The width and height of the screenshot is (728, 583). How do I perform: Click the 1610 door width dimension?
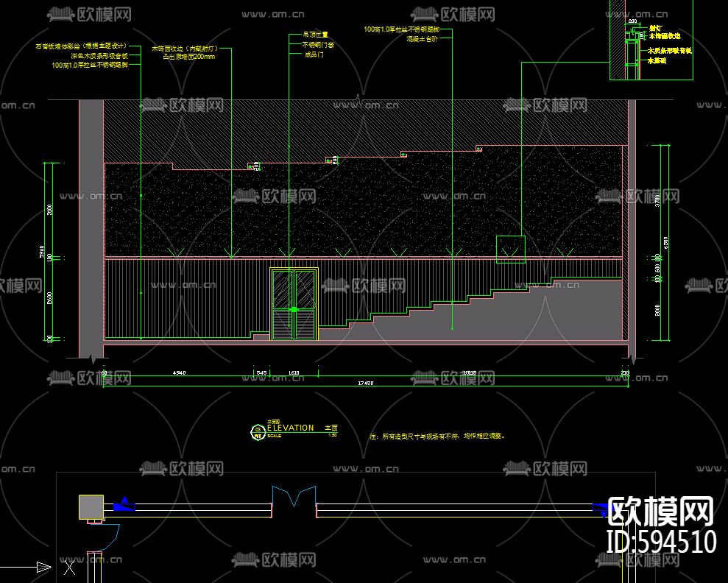(x=294, y=372)
